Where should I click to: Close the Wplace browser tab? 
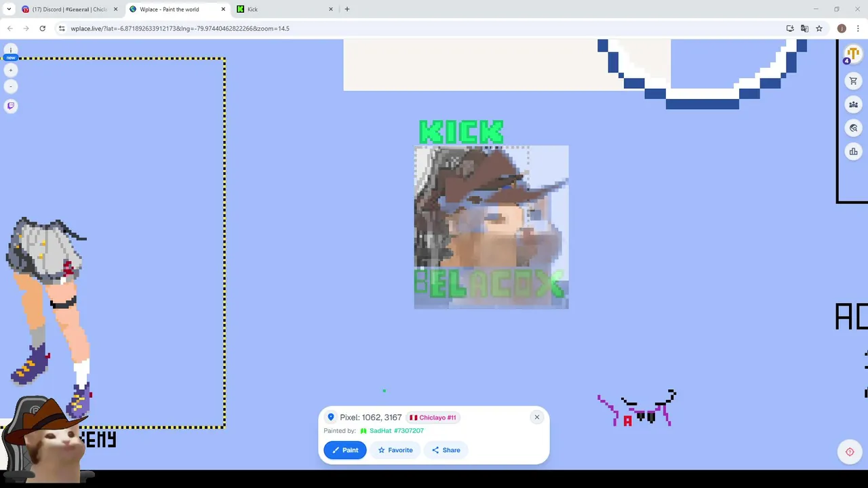(x=223, y=9)
